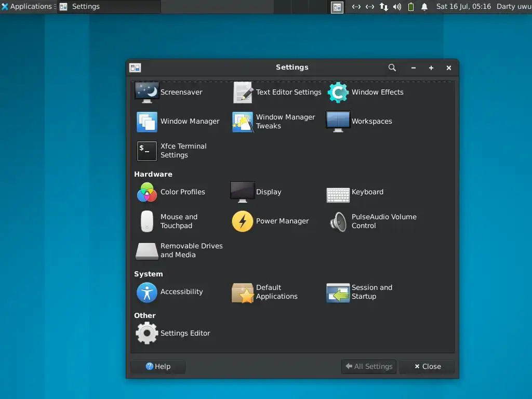Screen dimensions: 532x399
Task: Click the Darty uwu user menu
Action: point(514,6)
